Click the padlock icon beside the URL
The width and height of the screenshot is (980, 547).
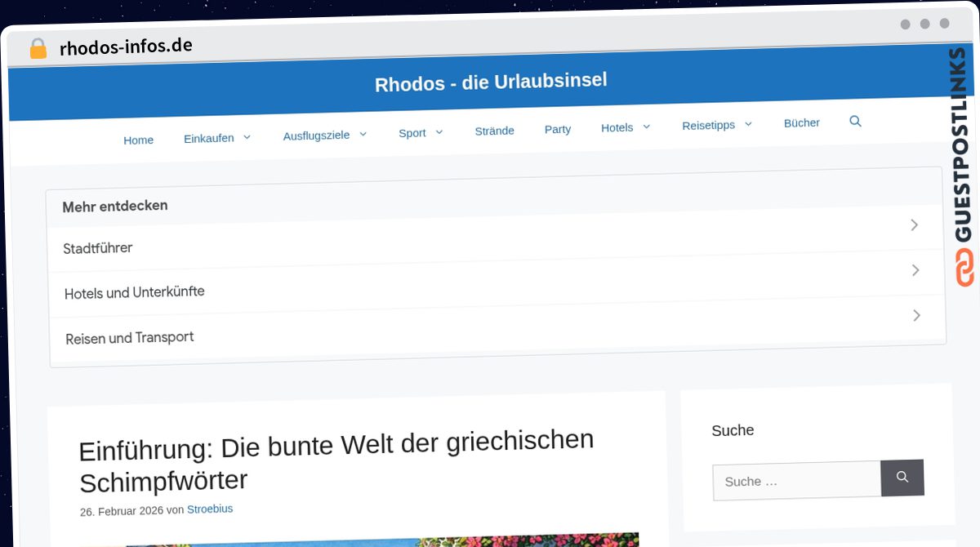pos(38,49)
